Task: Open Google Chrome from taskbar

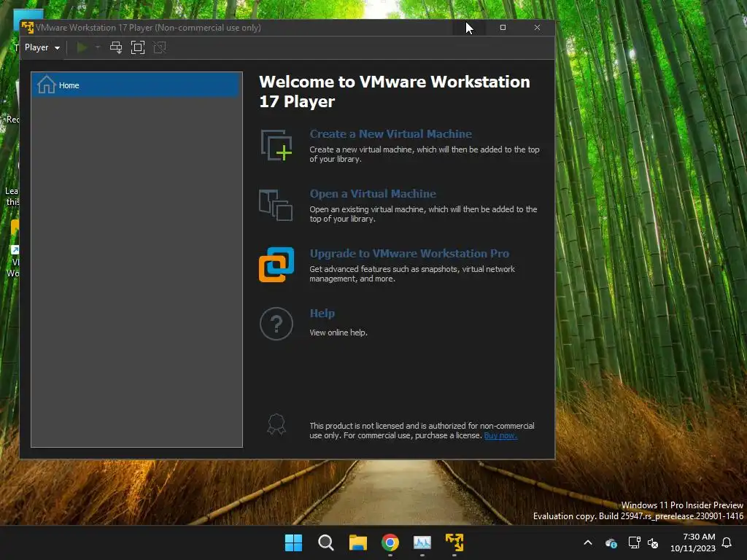Action: coord(390,542)
